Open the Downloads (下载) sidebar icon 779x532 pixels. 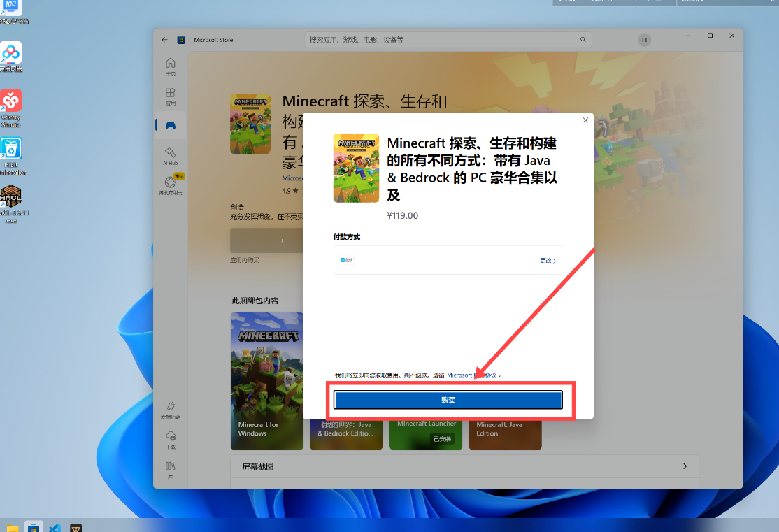tap(171, 440)
